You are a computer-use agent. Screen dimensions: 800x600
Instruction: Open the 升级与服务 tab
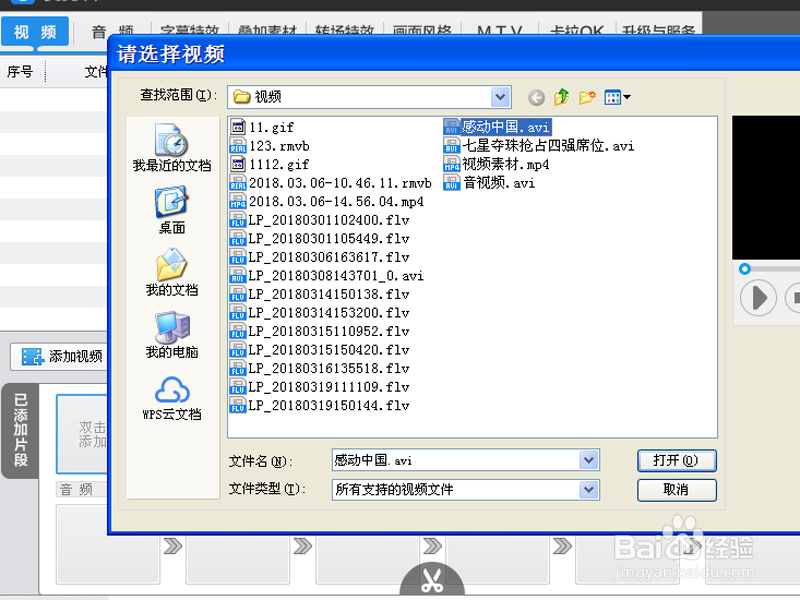click(659, 31)
